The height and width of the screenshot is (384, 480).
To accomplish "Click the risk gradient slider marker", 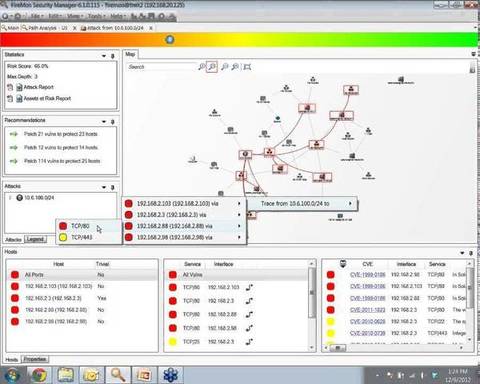I will pos(170,40).
